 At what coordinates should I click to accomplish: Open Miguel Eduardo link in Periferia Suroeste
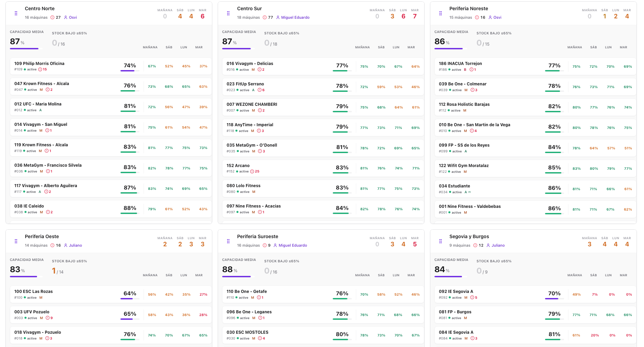290,245
